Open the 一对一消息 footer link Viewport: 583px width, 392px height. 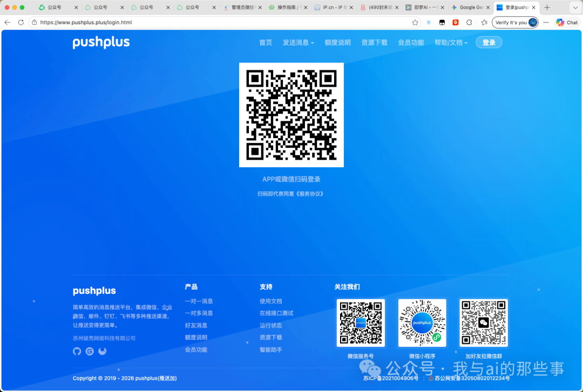pos(199,301)
